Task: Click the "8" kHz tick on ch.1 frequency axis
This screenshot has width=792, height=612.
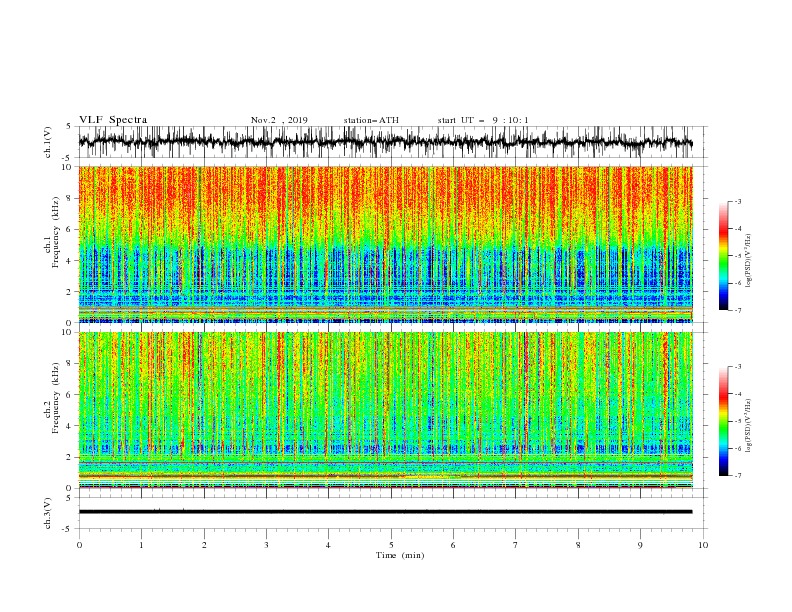Action: click(69, 198)
